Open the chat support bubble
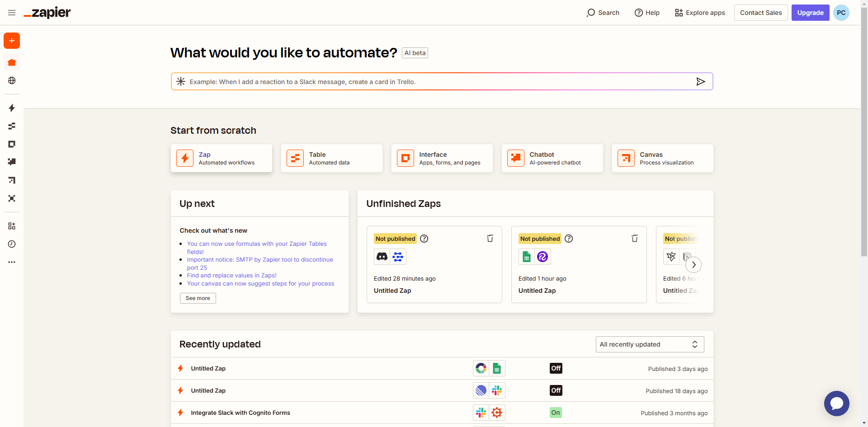868x427 pixels. point(836,403)
